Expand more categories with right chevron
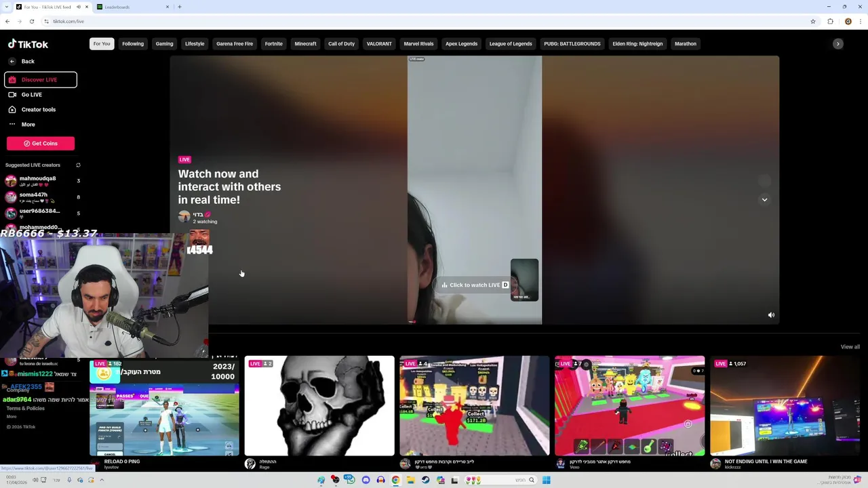The width and height of the screenshot is (868, 488). point(837,44)
